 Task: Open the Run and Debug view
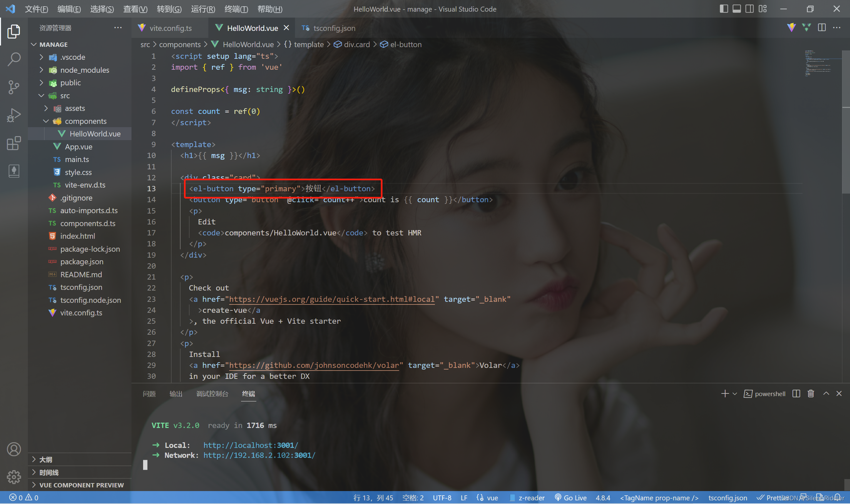click(x=14, y=115)
